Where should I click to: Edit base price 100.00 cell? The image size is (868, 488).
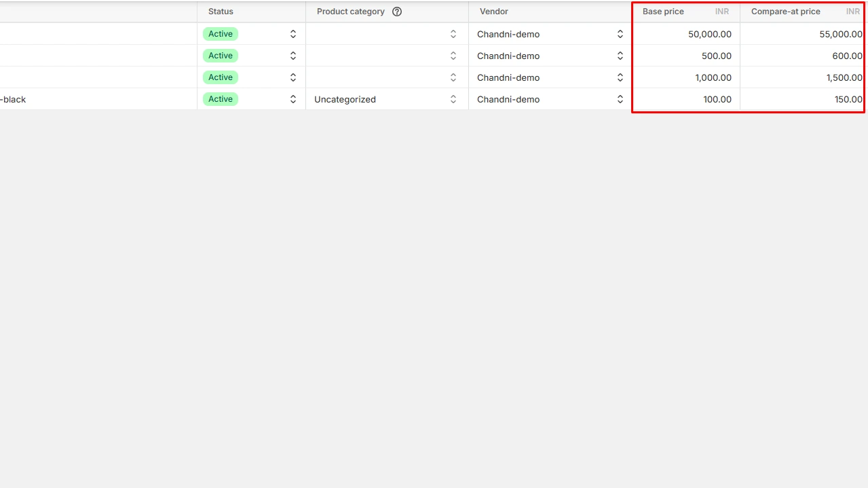(x=685, y=99)
